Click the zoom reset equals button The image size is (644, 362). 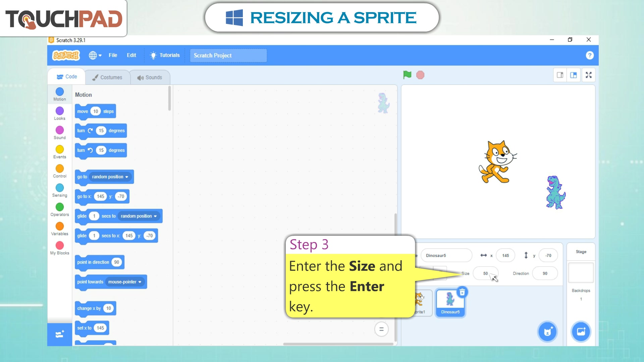click(x=381, y=329)
